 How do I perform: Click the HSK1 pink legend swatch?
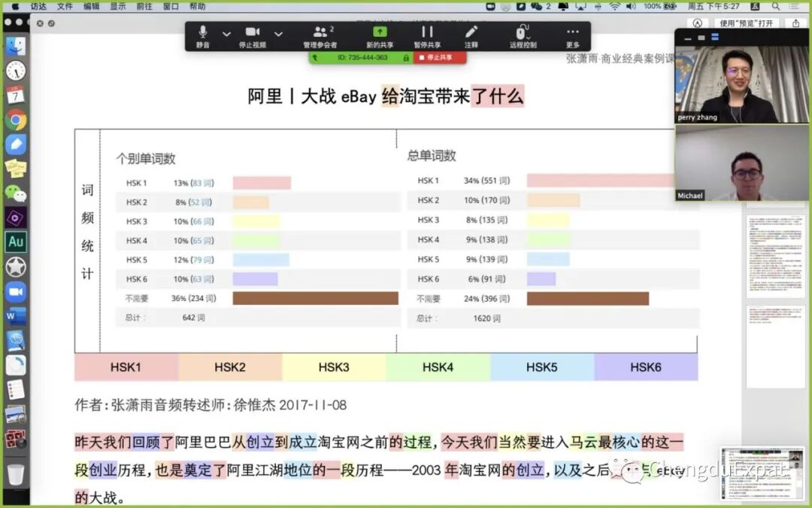(126, 367)
